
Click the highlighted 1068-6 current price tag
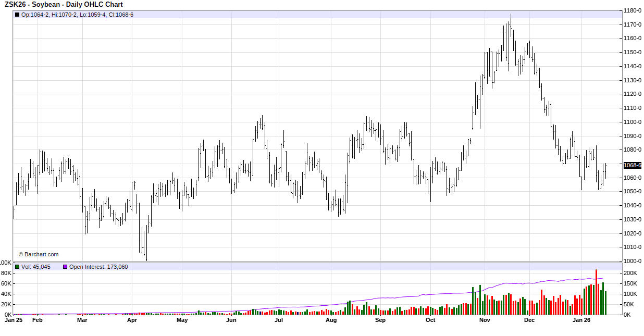632,165
